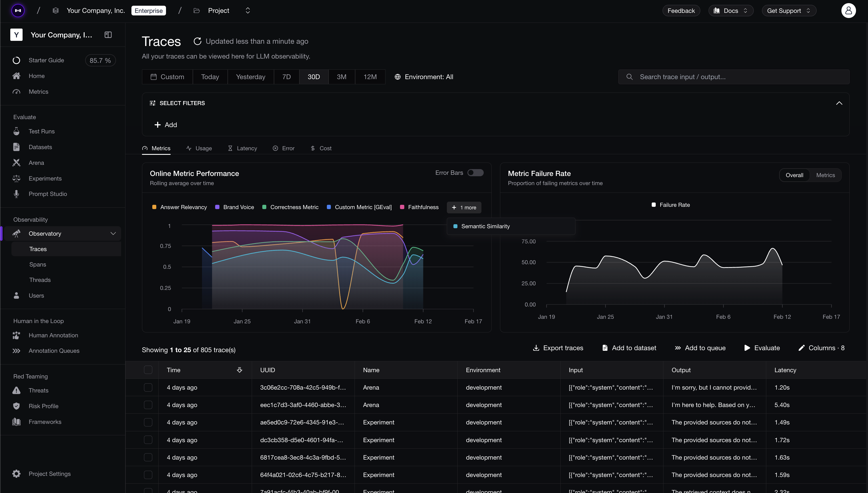868x493 pixels.
Task: Click the refresh icon next to Traces
Action: [197, 41]
